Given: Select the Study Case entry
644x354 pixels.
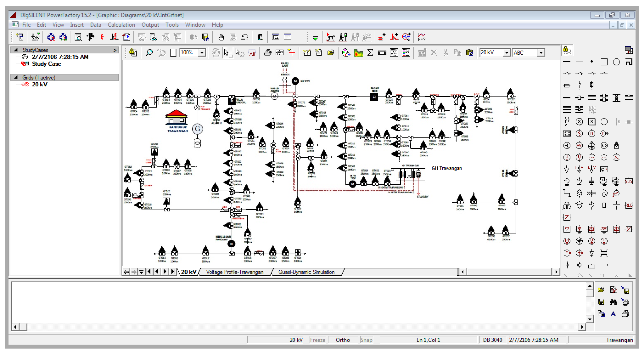Looking at the screenshot, I should click(47, 64).
